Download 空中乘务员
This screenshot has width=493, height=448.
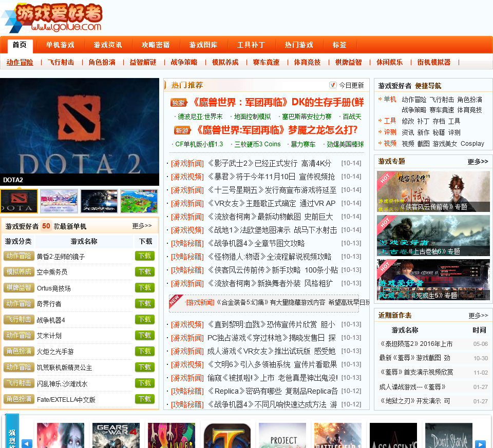coord(145,271)
